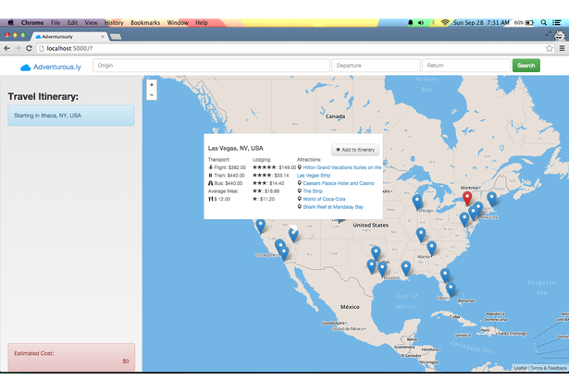Click the battery status in menu bar
The width and height of the screenshot is (569, 392).
point(524,22)
